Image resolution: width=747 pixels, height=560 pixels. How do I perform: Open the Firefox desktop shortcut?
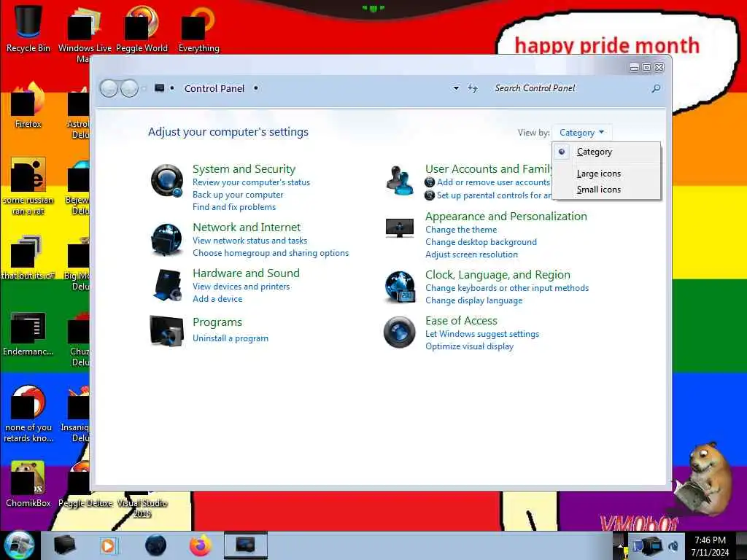tap(28, 105)
